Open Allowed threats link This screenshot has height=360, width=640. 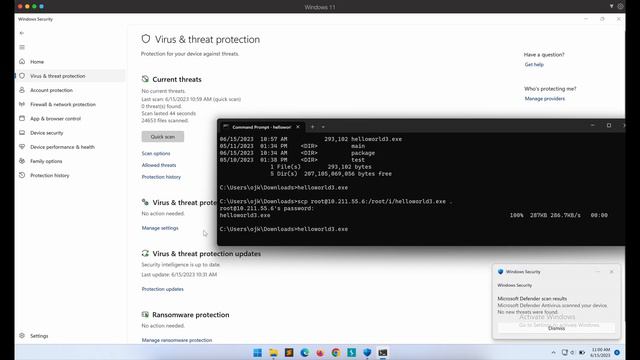159,165
